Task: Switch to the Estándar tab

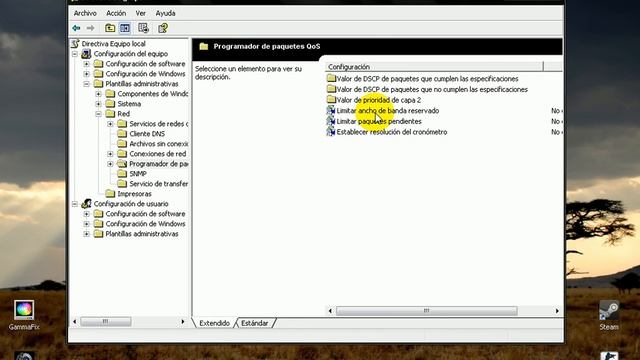Action: pyautogui.click(x=255, y=323)
